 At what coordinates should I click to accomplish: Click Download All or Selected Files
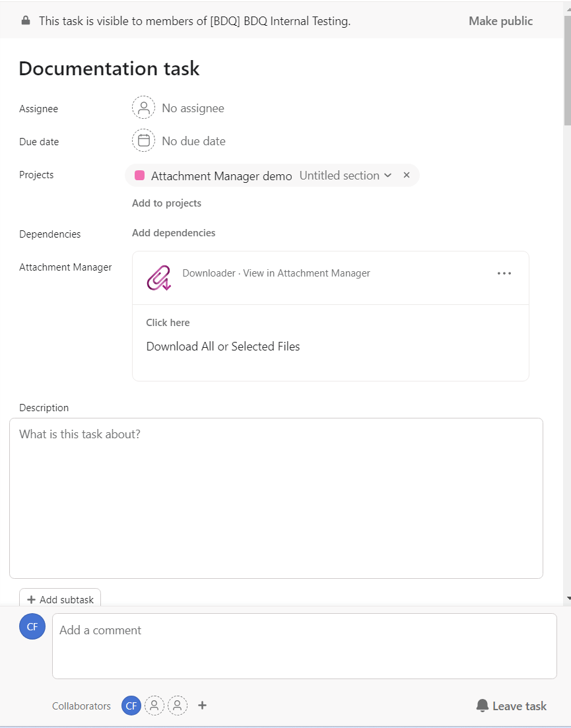pyautogui.click(x=223, y=347)
